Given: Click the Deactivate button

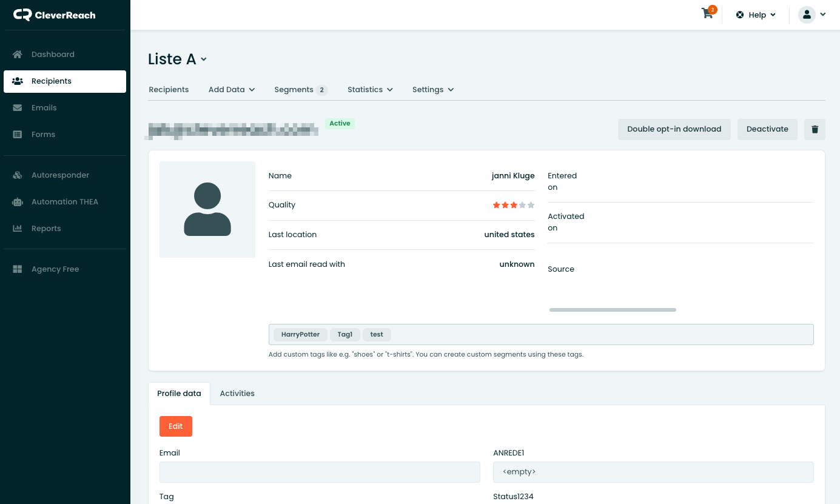Looking at the screenshot, I should [x=767, y=129].
